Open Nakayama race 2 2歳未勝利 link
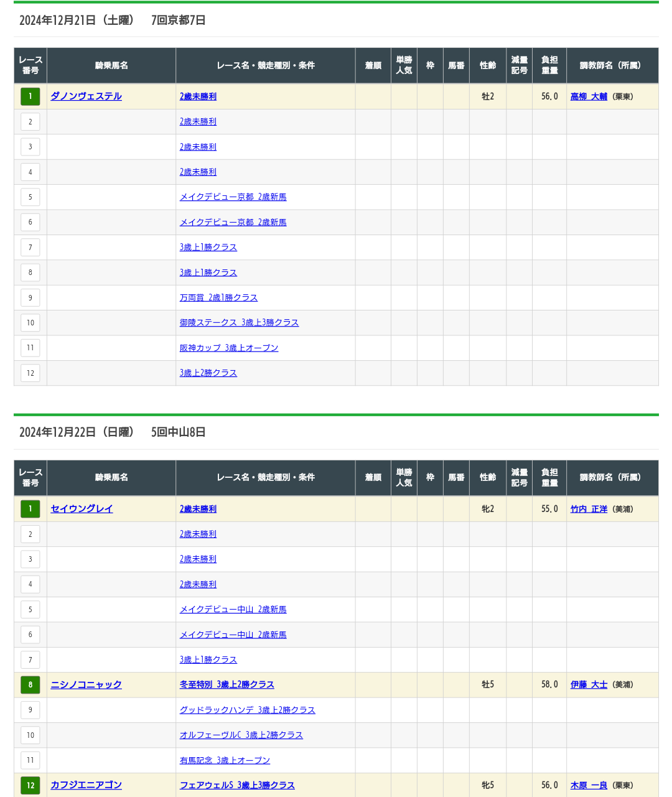The height and width of the screenshot is (797, 672). 198,534
